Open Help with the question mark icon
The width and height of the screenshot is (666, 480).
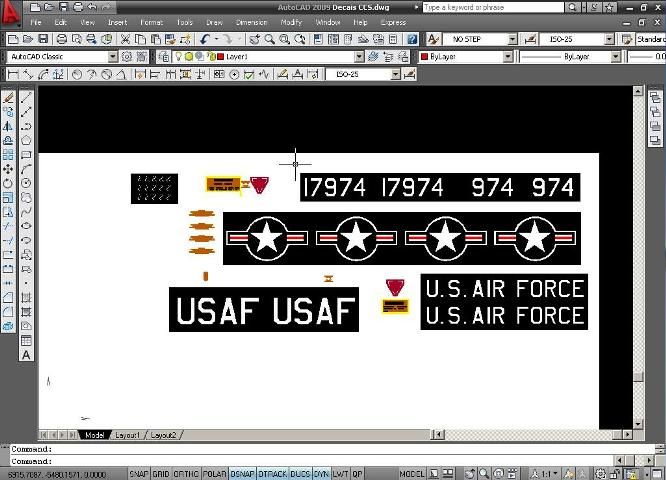412,40
